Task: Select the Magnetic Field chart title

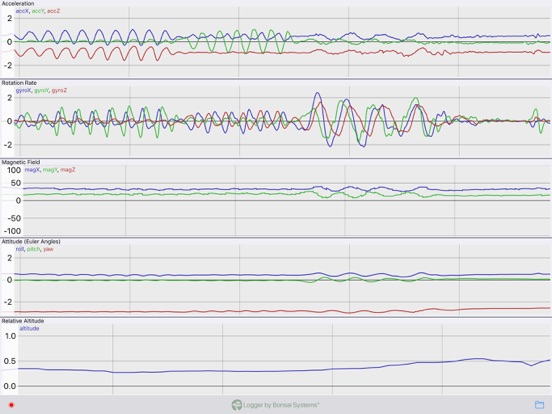Action: point(21,162)
